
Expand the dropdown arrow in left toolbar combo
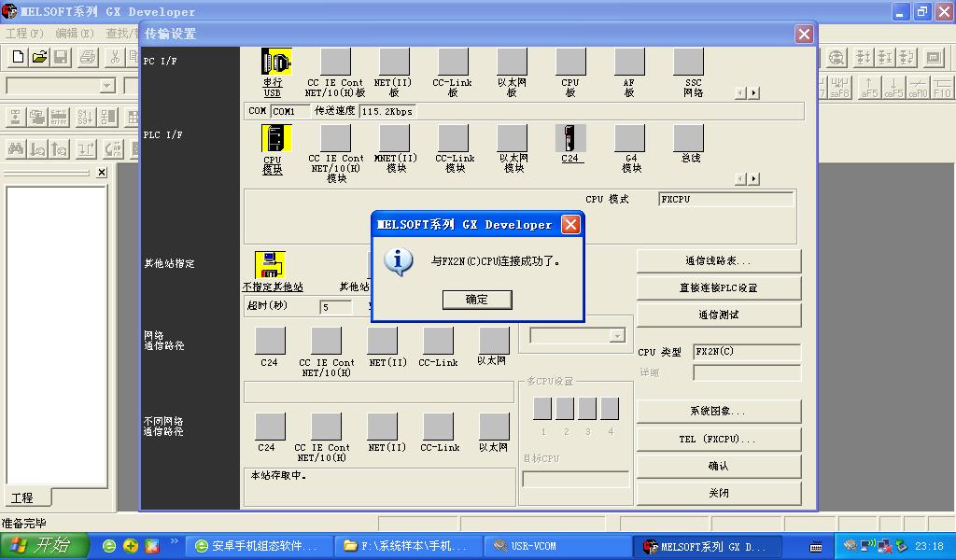107,86
